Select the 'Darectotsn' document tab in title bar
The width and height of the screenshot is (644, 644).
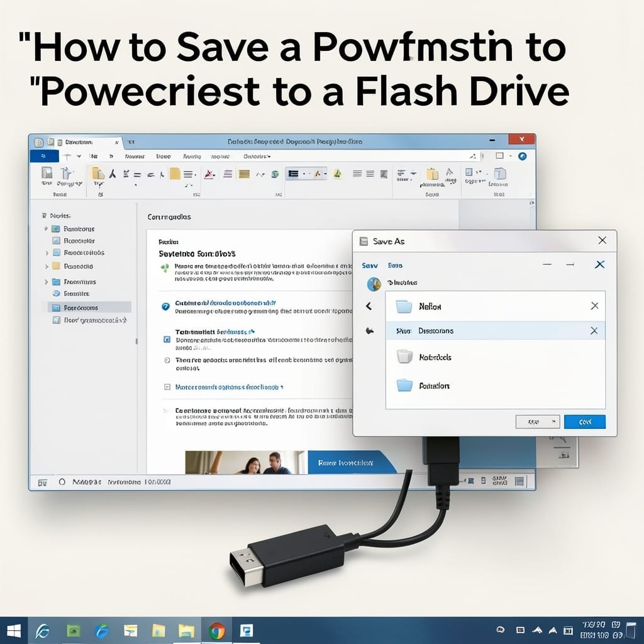click(x=79, y=142)
